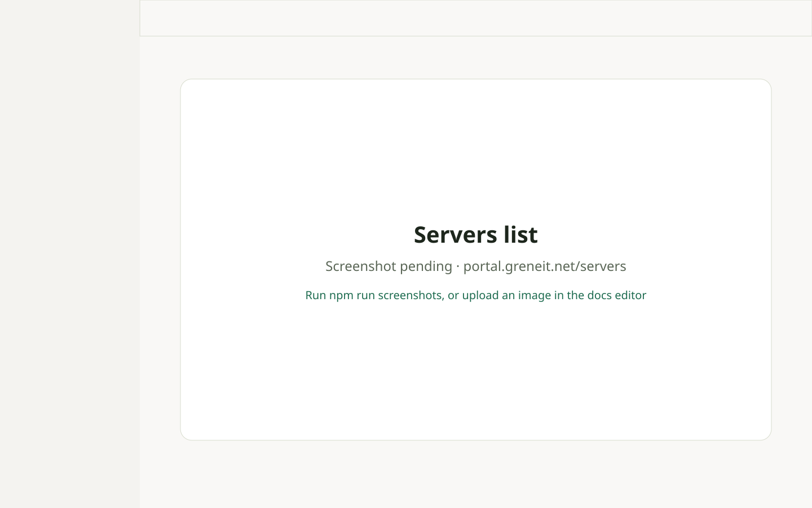Click the 'Servers list' placeholder heading

(x=475, y=235)
